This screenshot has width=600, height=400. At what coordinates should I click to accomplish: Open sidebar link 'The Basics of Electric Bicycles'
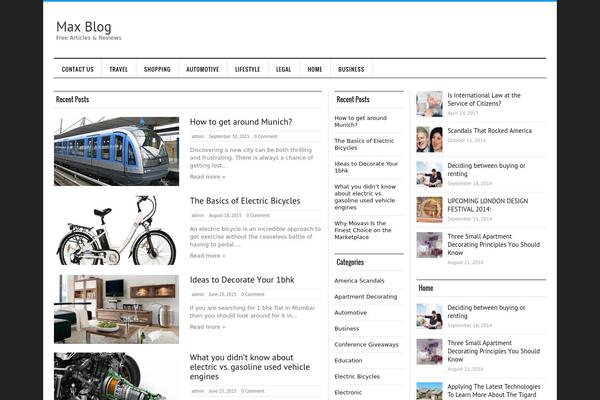pos(364,144)
